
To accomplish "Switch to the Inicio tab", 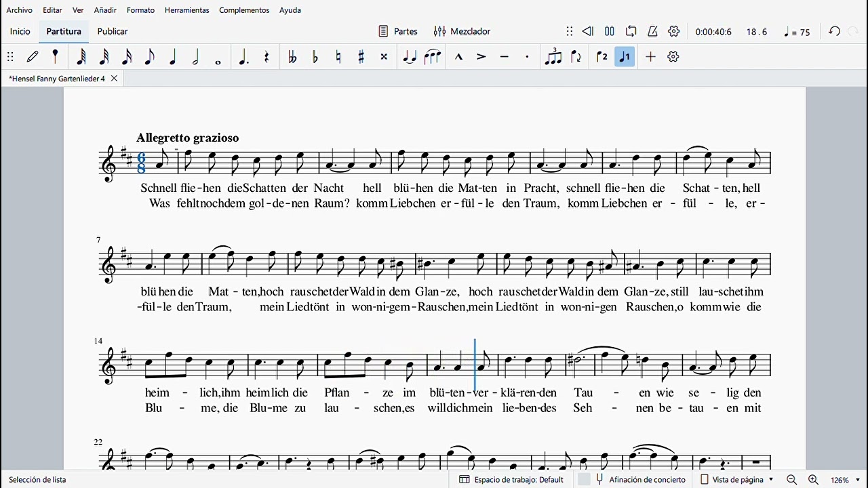I will (x=20, y=31).
